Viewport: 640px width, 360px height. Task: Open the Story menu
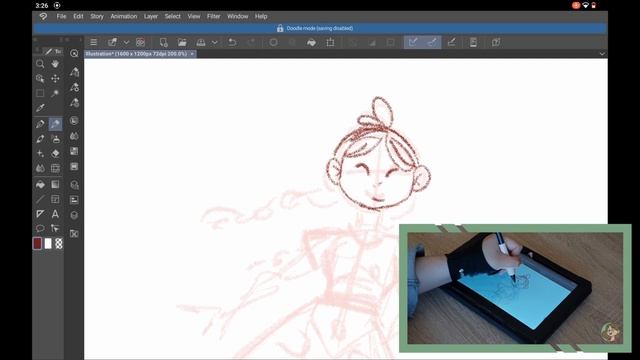pyautogui.click(x=97, y=16)
